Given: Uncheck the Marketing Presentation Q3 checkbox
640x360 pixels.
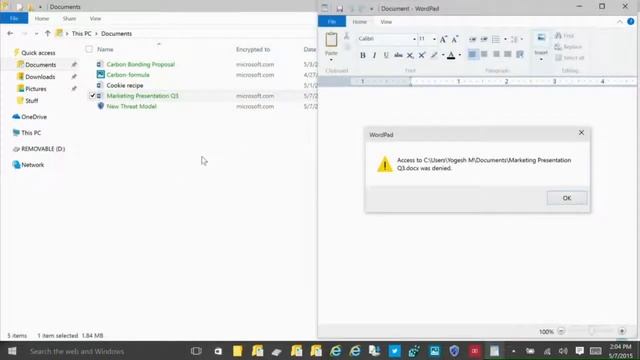Looking at the screenshot, I should 92,96.
